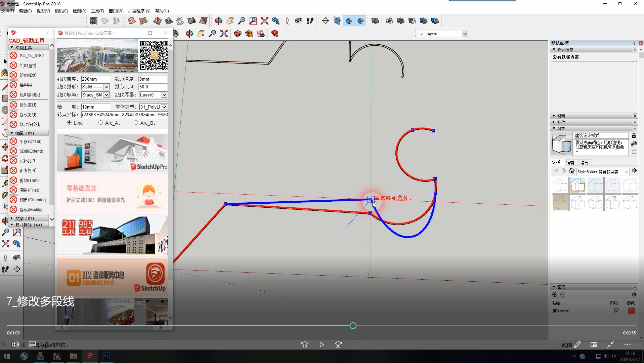Open the 帮助(H) menu

tap(162, 11)
